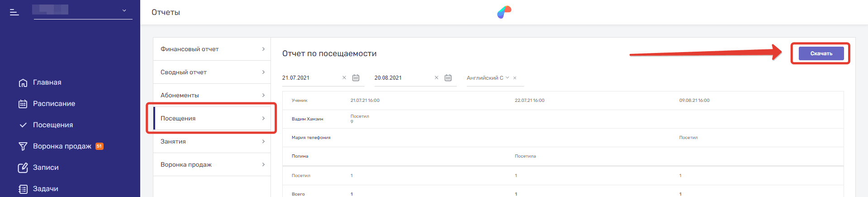
Task: Download report with Скачать button
Action: [x=821, y=53]
